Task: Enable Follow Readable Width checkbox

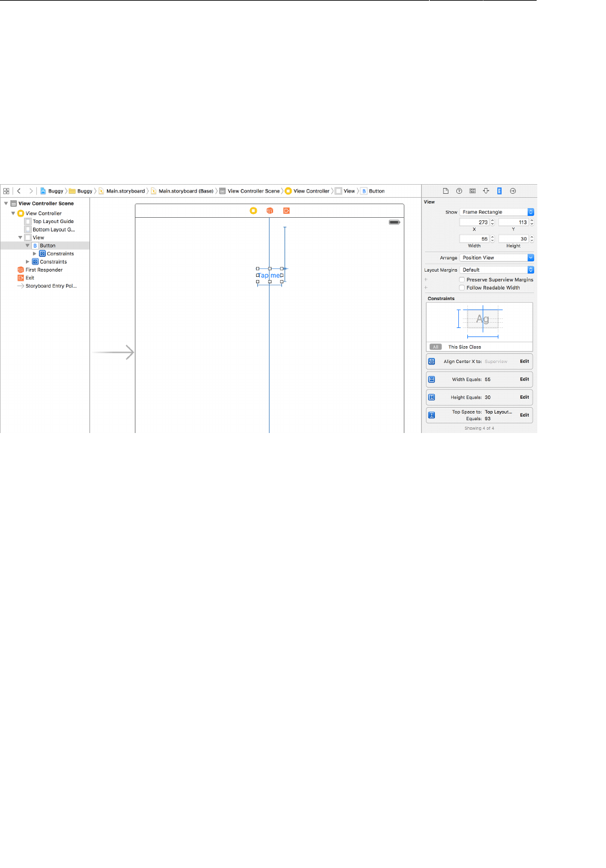Action: [x=461, y=288]
